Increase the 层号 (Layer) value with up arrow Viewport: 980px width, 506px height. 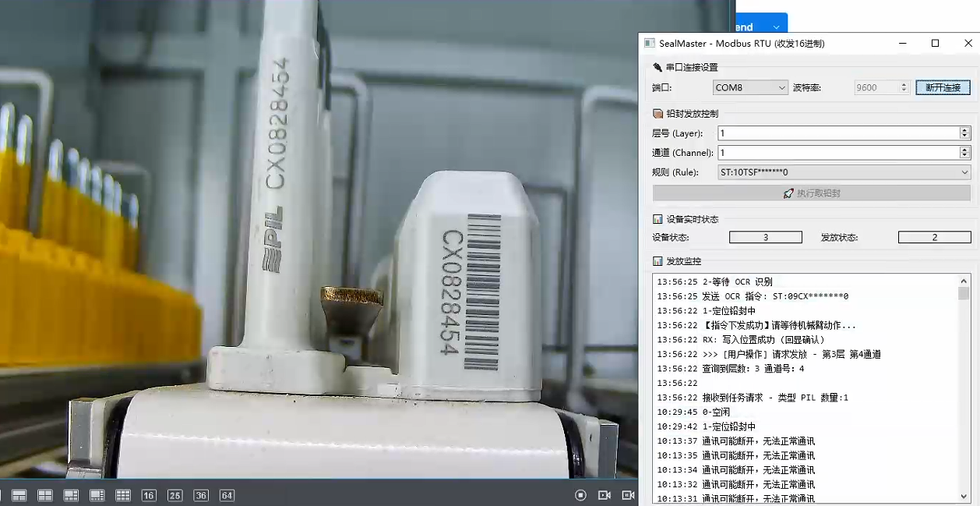[x=965, y=130]
